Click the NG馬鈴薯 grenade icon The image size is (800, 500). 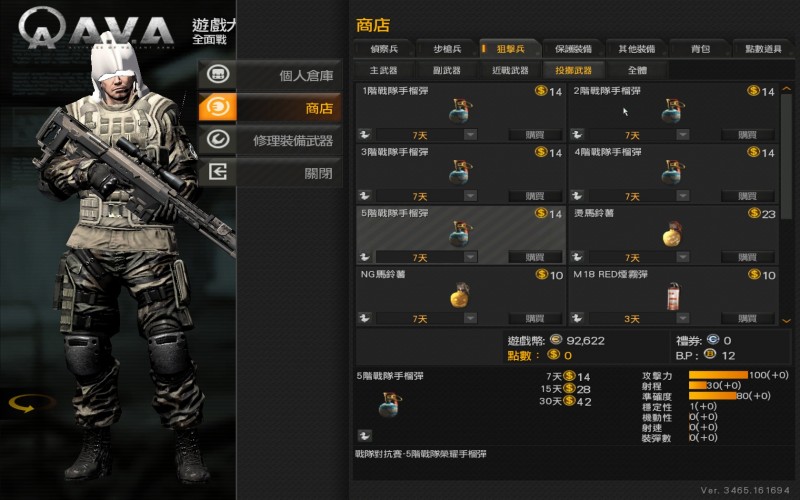tap(460, 294)
